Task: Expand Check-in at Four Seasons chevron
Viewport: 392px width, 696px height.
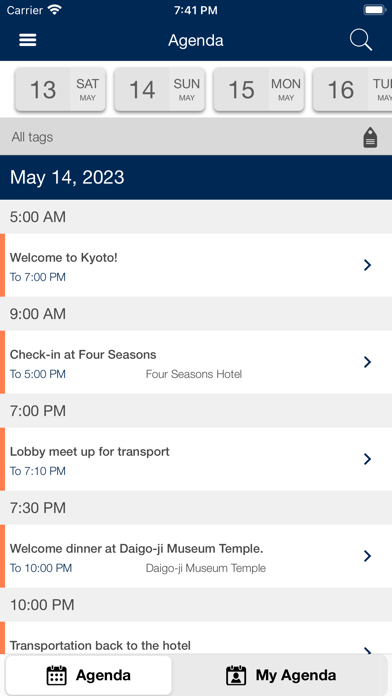Action: [367, 362]
